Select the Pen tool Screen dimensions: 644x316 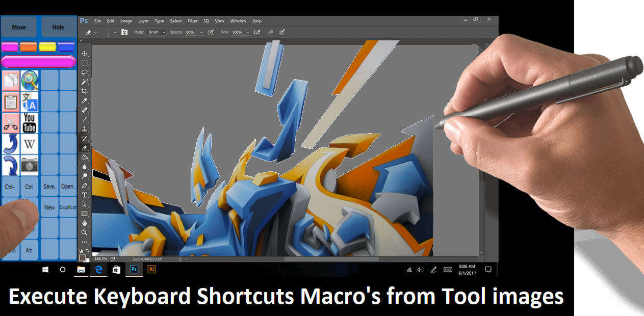point(85,186)
